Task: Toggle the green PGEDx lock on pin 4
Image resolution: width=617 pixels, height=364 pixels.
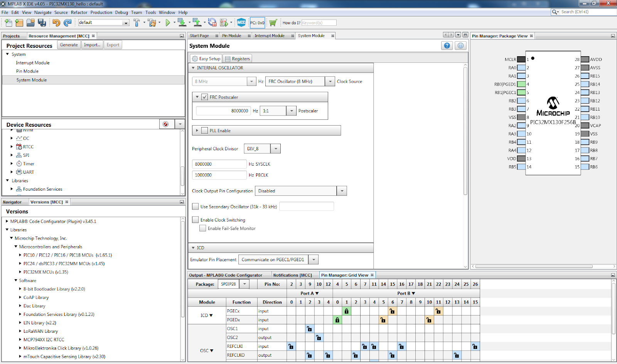Action: pyautogui.click(x=337, y=320)
